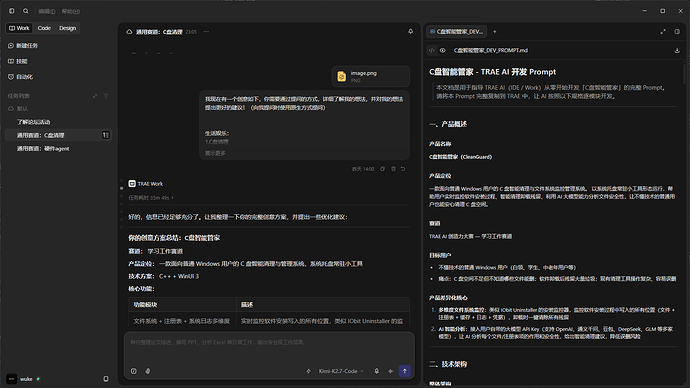Add a new tab with plus icon
Viewport: 690px width, 388px height.
click(495, 32)
